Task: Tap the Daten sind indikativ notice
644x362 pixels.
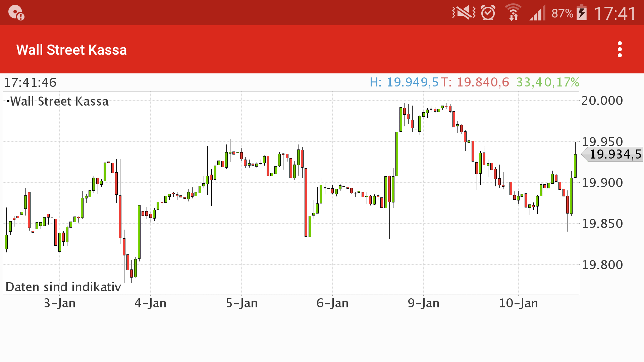Action: [x=63, y=287]
